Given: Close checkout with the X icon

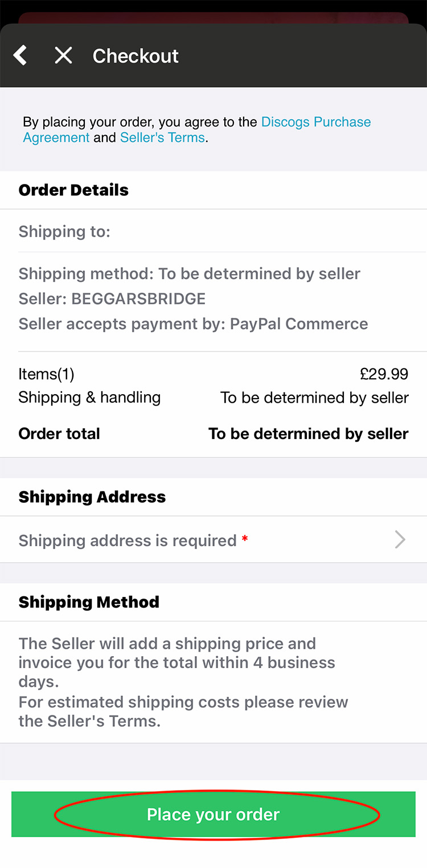Looking at the screenshot, I should pyautogui.click(x=63, y=56).
